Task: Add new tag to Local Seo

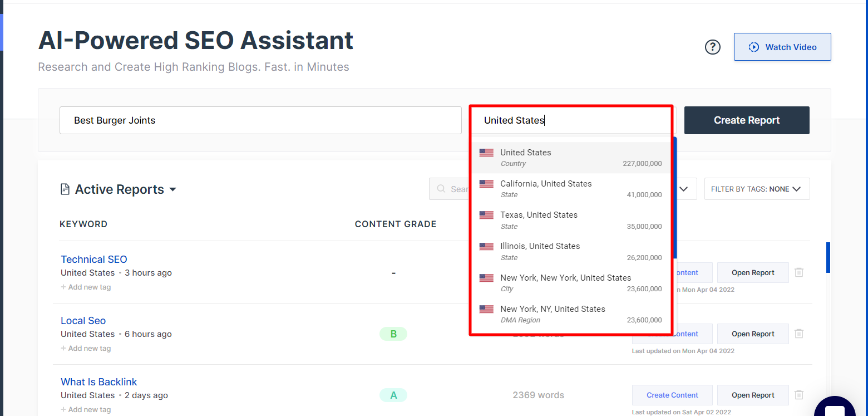Action: coord(86,349)
